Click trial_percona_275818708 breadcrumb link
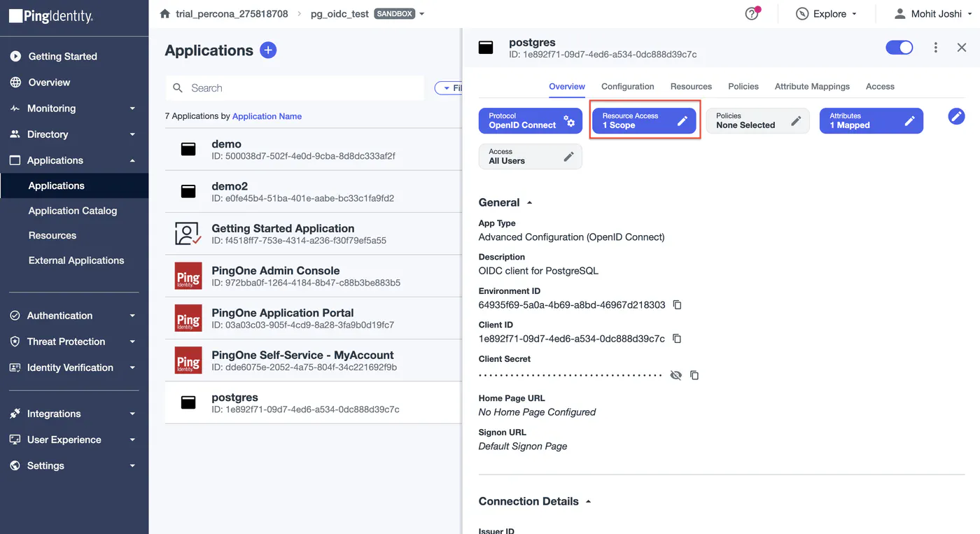Screen dimensions: 980x534 tap(232, 14)
